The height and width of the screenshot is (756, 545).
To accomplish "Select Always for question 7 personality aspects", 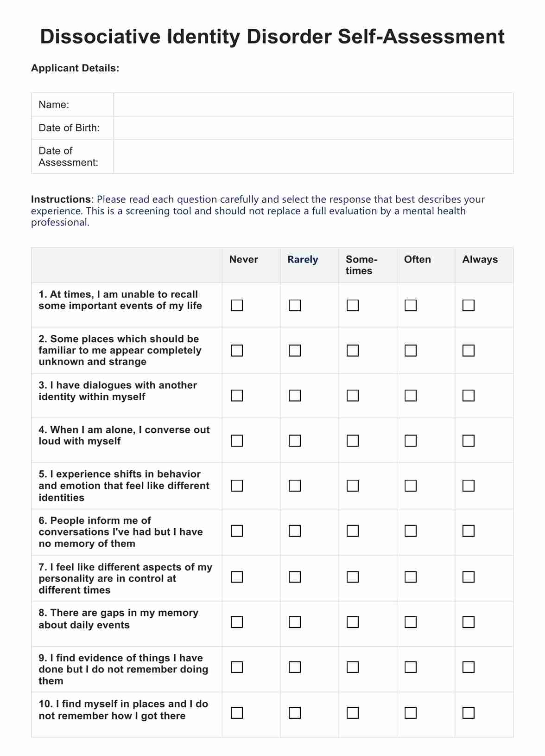I will pyautogui.click(x=469, y=577).
